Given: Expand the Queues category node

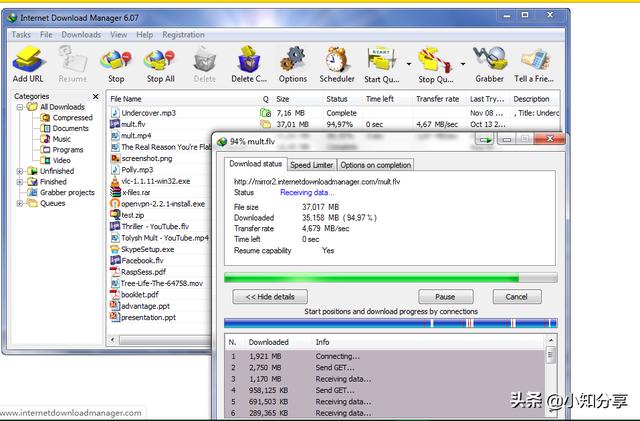Looking at the screenshot, I should pos(20,203).
